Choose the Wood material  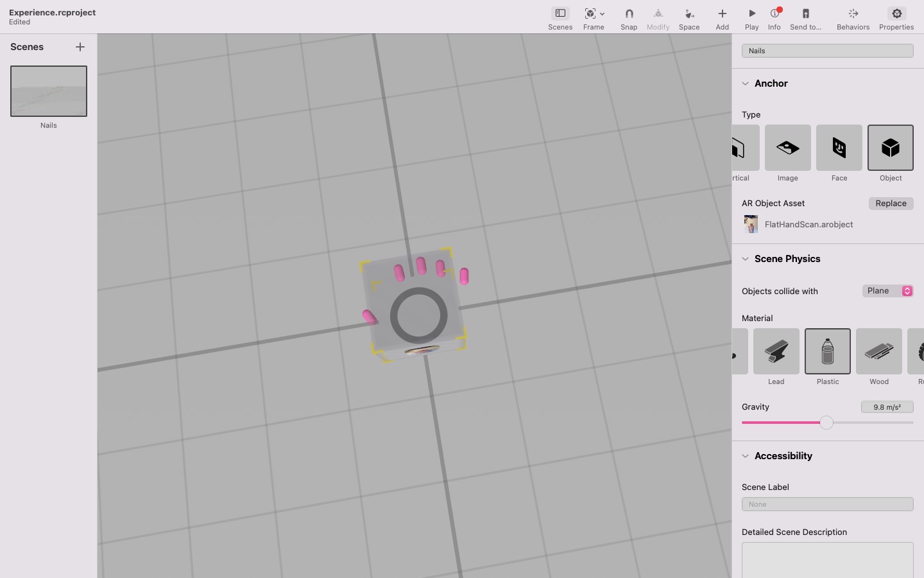pos(879,351)
